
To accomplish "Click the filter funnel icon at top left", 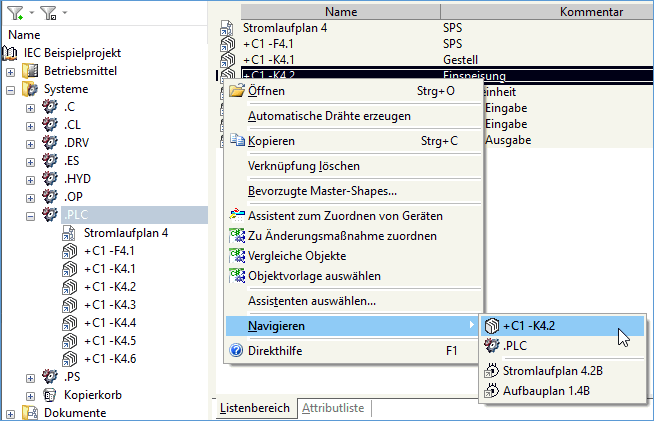I will point(13,13).
